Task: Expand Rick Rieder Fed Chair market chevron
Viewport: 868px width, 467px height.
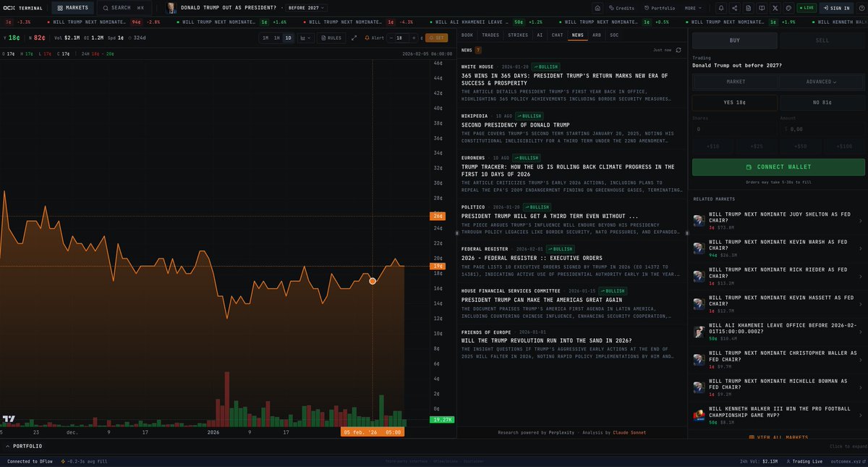Action: point(860,276)
